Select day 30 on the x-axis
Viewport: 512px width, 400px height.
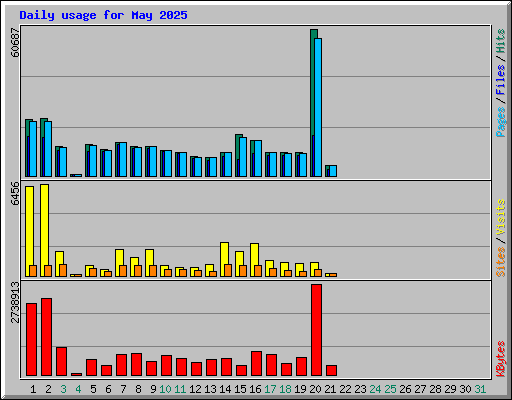click(465, 389)
